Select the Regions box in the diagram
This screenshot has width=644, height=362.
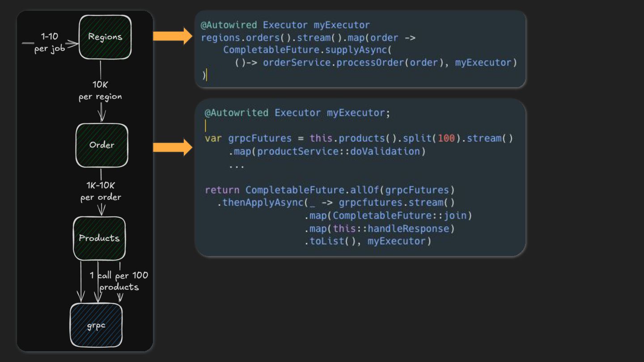[105, 37]
